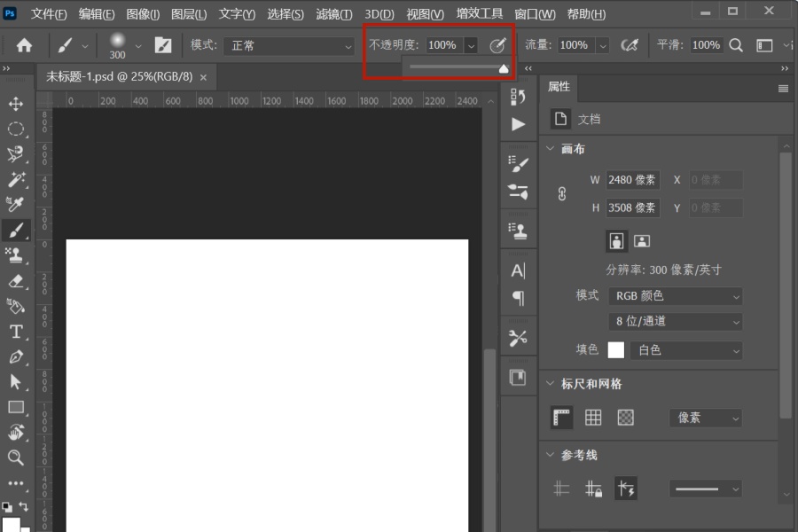Open the 滤镜(T) menu
798x532 pixels.
334,14
